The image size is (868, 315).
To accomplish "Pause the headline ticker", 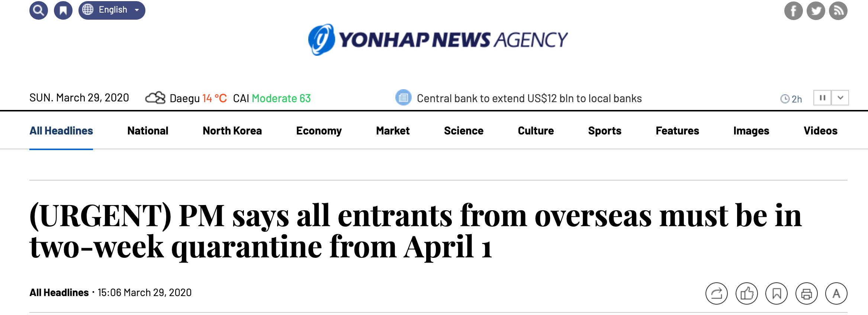I will (x=822, y=98).
